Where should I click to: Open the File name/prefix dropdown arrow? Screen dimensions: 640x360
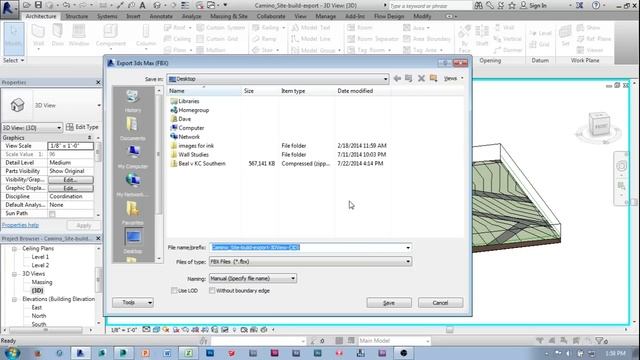coord(408,248)
